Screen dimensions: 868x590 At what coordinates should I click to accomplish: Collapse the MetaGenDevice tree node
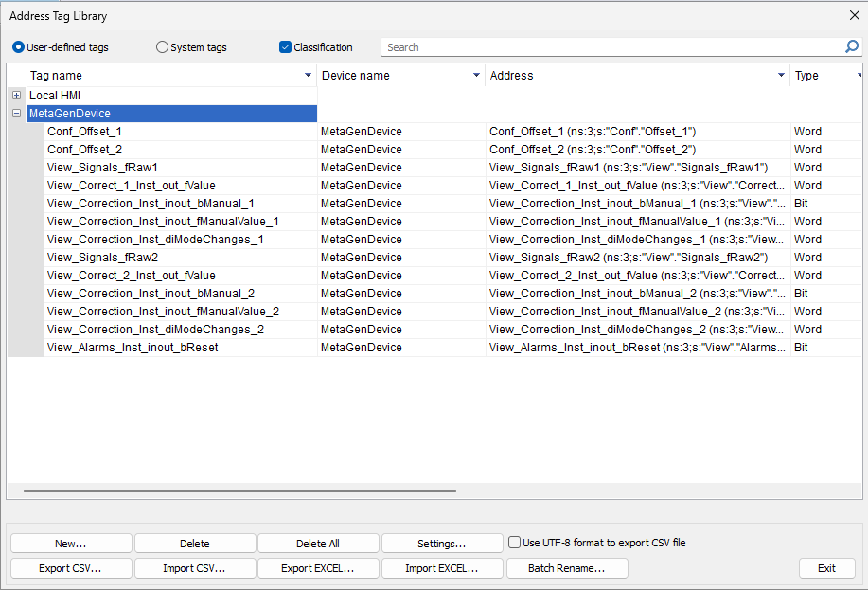[17, 113]
